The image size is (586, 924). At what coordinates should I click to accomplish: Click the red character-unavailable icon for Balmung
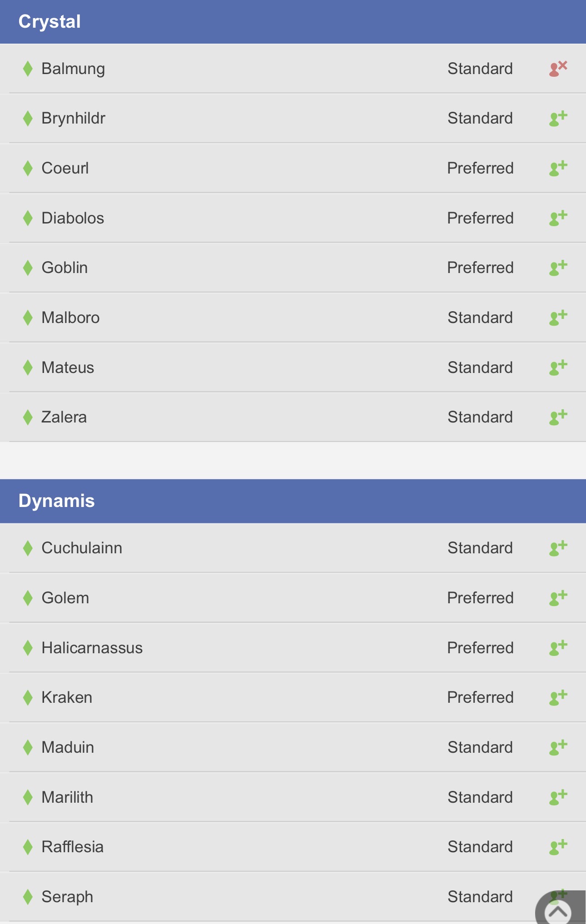pos(558,69)
